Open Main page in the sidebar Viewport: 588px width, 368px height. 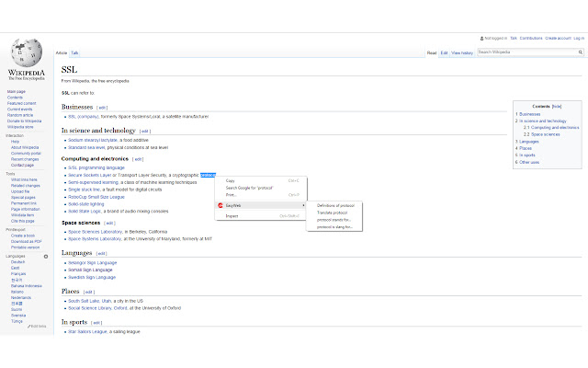(17, 92)
